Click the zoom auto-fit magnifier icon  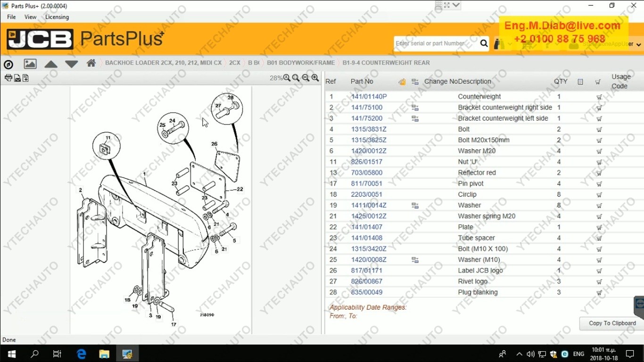pyautogui.click(x=287, y=78)
